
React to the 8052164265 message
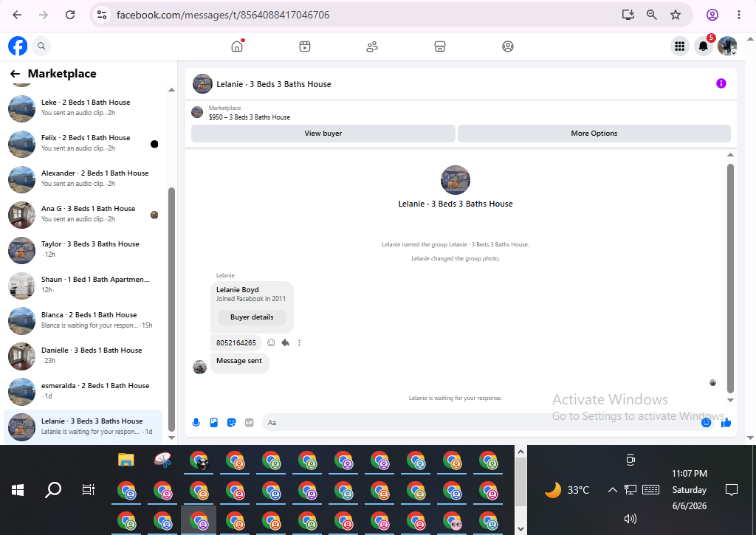pos(271,342)
